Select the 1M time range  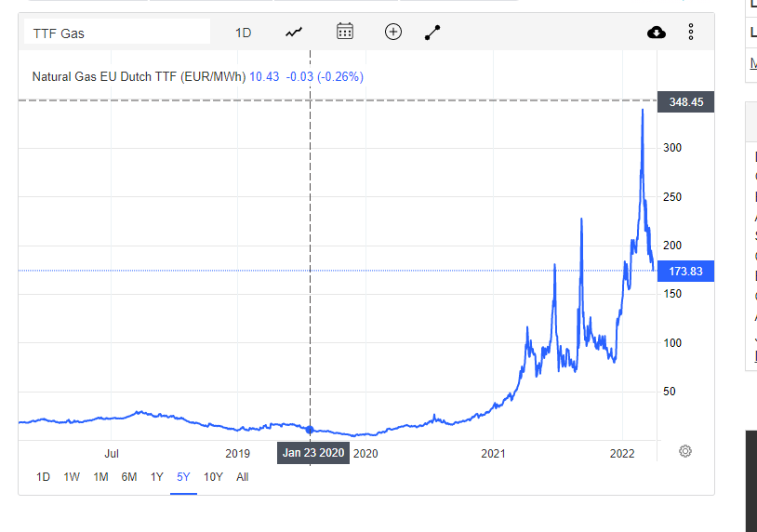pos(100,477)
